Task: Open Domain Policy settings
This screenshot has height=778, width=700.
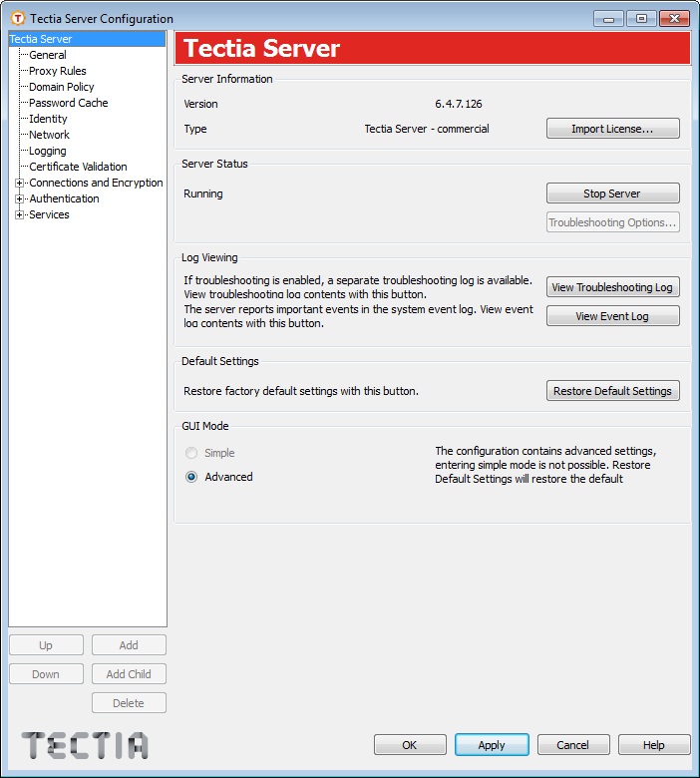Action: pos(62,87)
